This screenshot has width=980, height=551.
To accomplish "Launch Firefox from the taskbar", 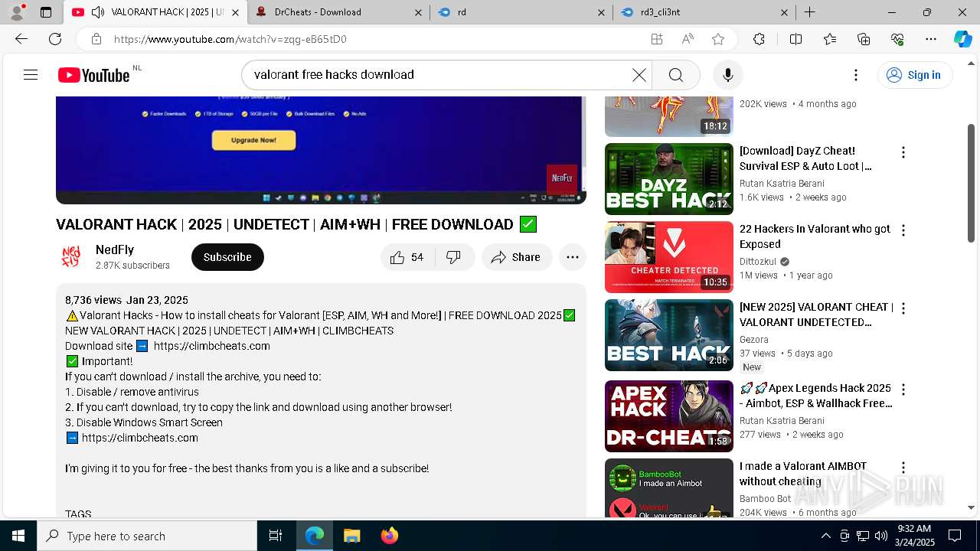I will [390, 536].
